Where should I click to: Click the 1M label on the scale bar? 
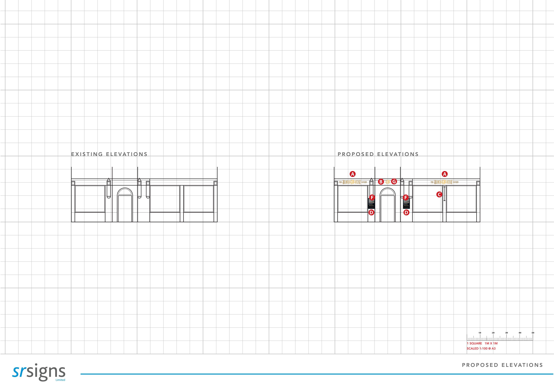480,333
